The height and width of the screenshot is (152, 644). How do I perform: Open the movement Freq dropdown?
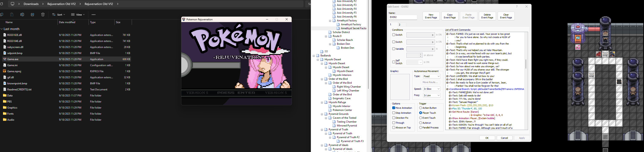[x=432, y=95]
